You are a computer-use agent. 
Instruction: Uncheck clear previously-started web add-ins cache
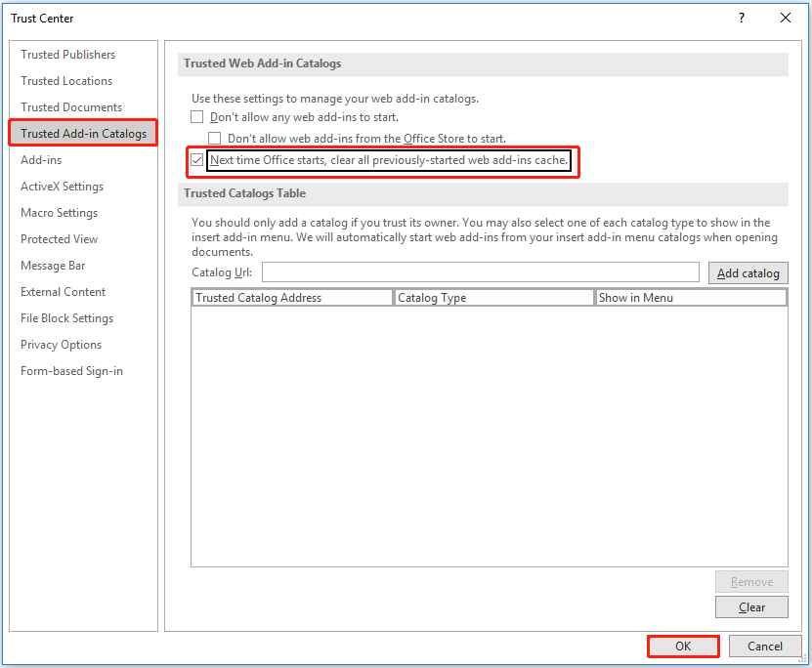[x=196, y=160]
